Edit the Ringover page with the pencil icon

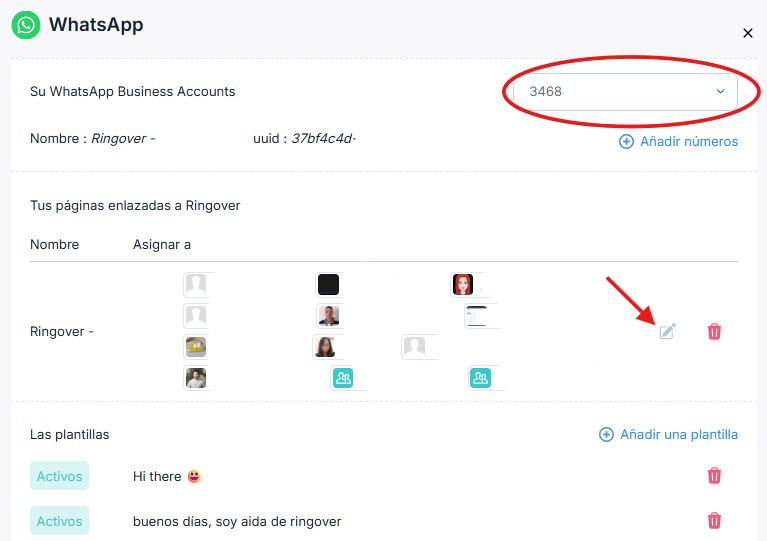tap(667, 331)
